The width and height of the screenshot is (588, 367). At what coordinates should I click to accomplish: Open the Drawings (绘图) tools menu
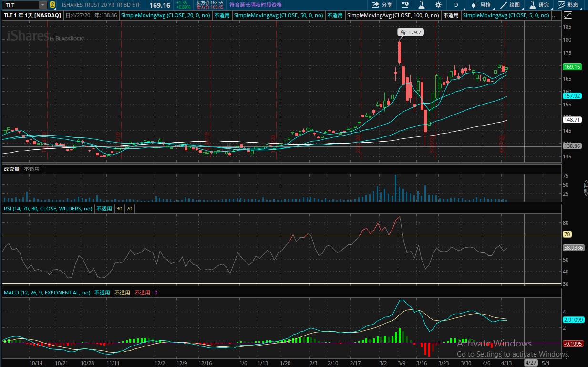[510, 5]
